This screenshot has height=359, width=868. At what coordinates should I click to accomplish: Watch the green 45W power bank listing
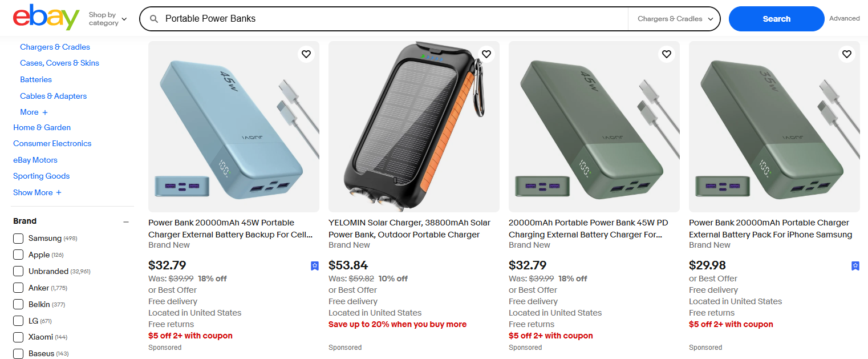click(x=666, y=54)
